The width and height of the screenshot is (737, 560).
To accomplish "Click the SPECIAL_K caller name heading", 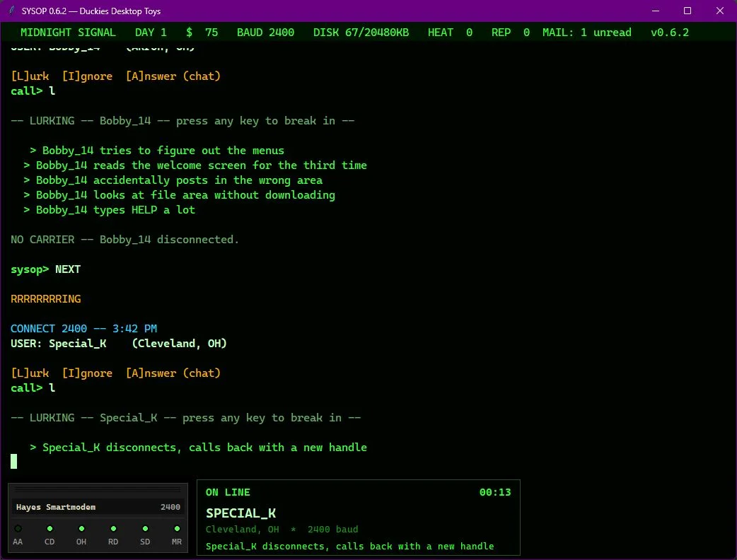I will (241, 513).
